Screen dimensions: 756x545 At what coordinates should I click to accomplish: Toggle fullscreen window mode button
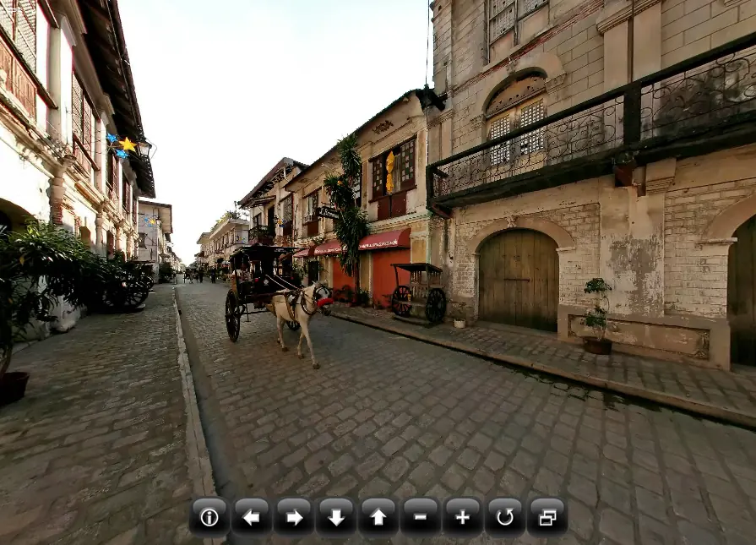coord(547,517)
